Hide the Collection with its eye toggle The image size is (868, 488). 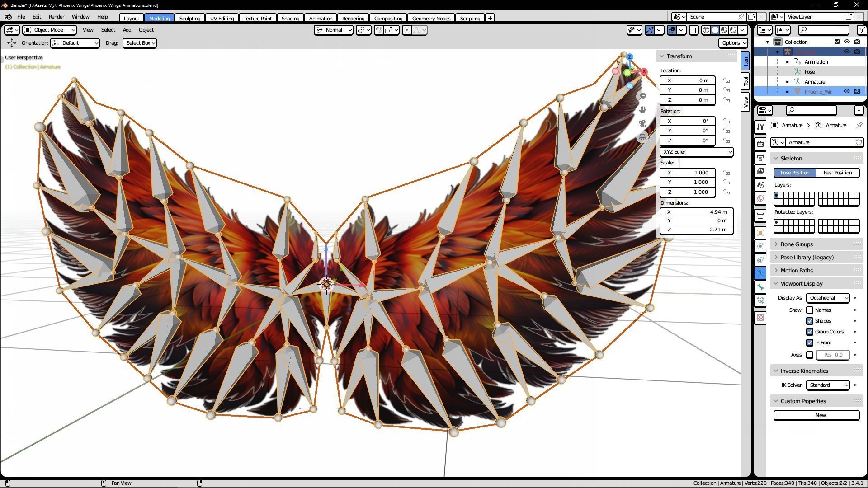pyautogui.click(x=847, y=42)
